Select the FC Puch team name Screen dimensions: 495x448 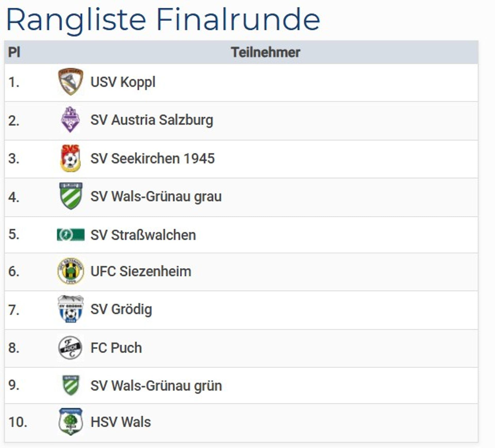[116, 348]
